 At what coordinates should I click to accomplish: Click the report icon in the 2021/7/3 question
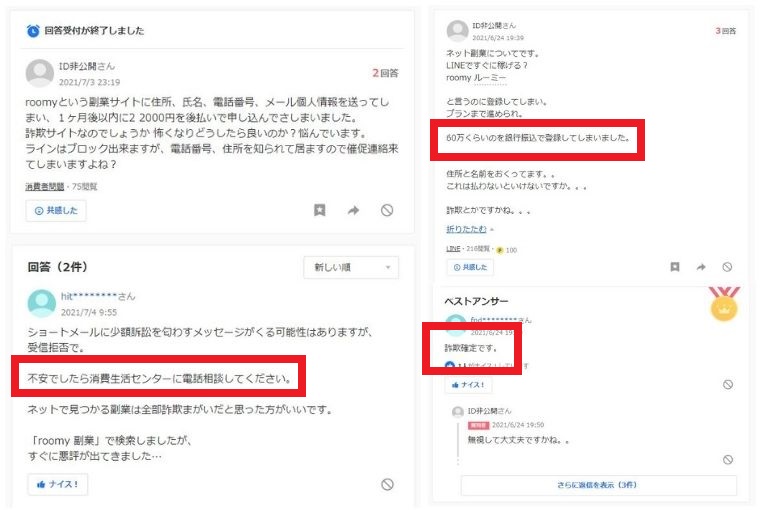point(387,210)
